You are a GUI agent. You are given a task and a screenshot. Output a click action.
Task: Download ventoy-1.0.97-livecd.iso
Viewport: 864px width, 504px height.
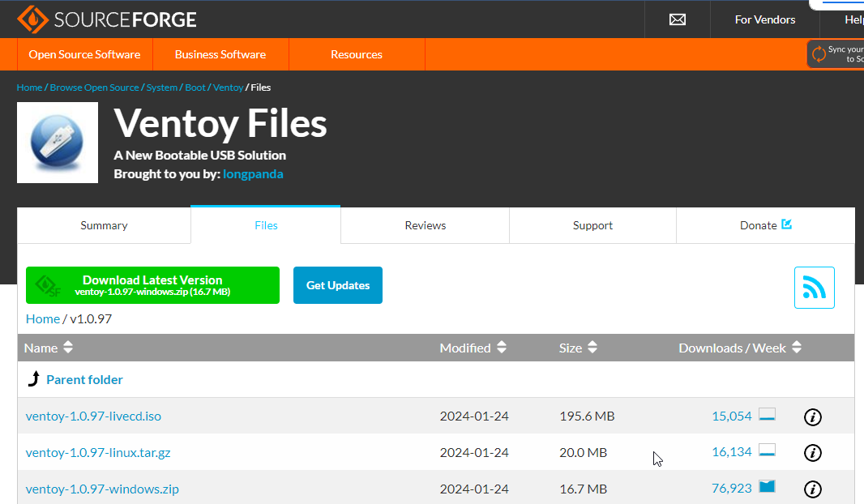point(93,416)
